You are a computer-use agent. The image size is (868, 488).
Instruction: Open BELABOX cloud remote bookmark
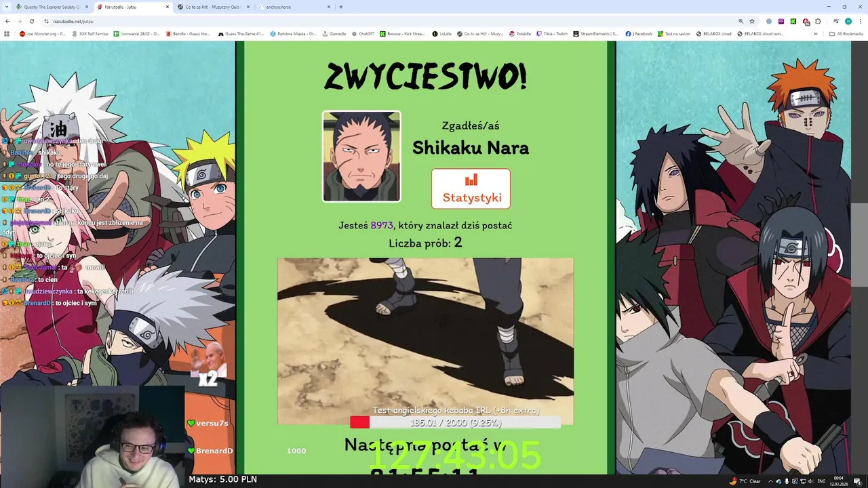coord(759,34)
